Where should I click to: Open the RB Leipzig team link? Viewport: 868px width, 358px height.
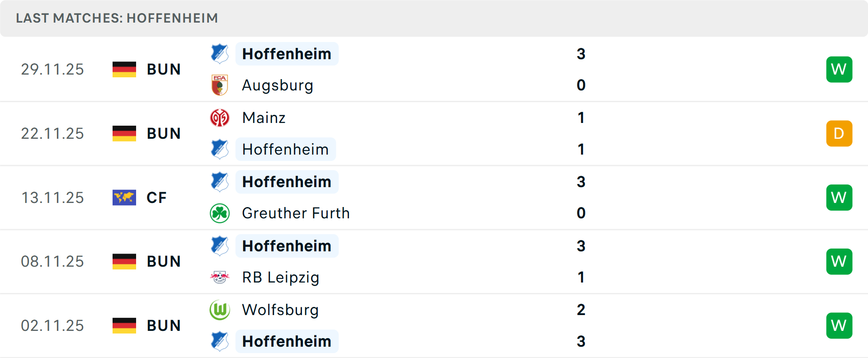point(280,277)
